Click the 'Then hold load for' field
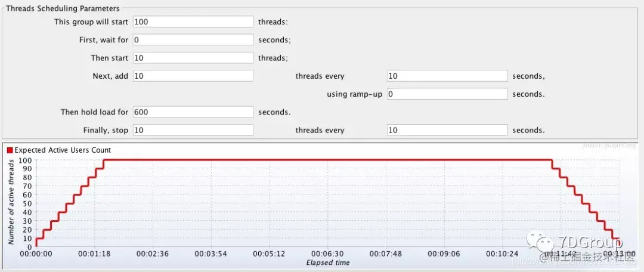644x272 pixels. click(x=193, y=112)
